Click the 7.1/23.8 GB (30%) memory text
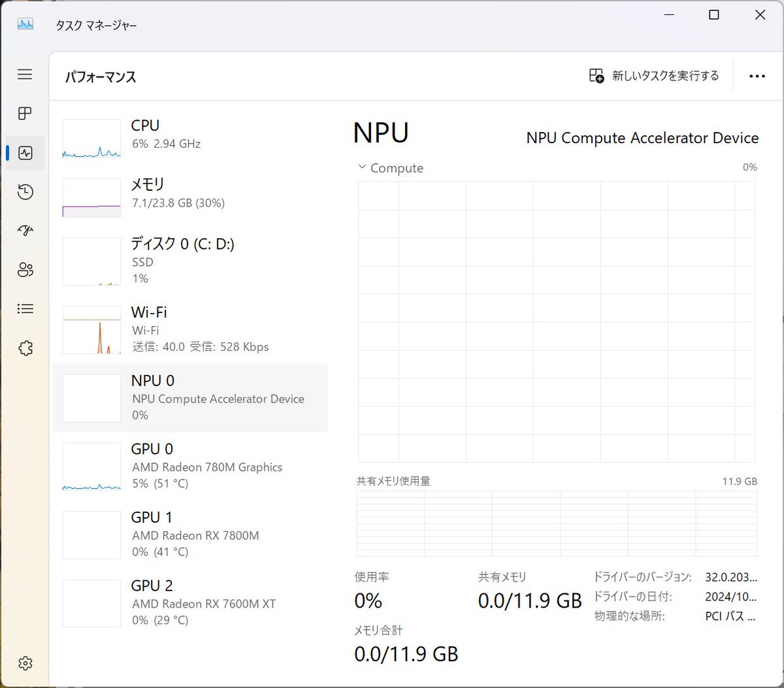 pyautogui.click(x=178, y=203)
